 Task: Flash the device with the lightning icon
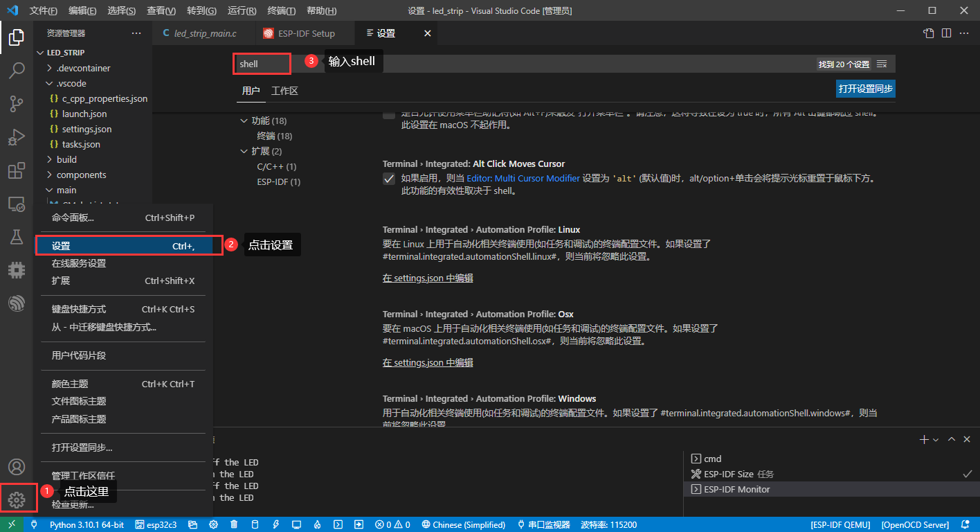[275, 524]
